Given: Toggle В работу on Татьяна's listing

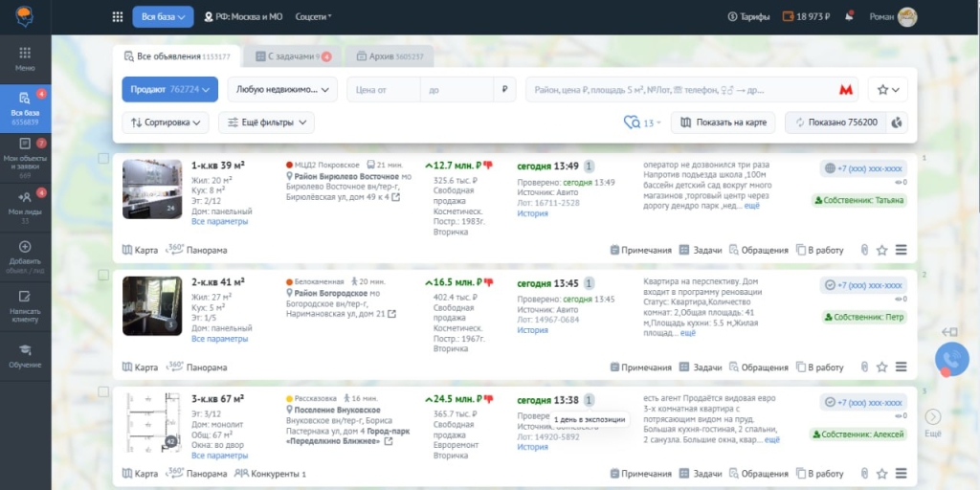Looking at the screenshot, I should pos(820,250).
